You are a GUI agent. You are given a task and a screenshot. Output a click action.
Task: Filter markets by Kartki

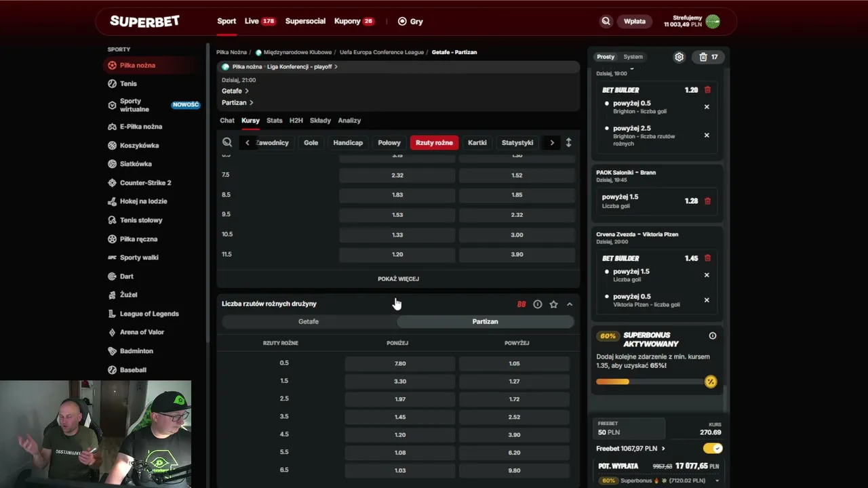pyautogui.click(x=477, y=142)
